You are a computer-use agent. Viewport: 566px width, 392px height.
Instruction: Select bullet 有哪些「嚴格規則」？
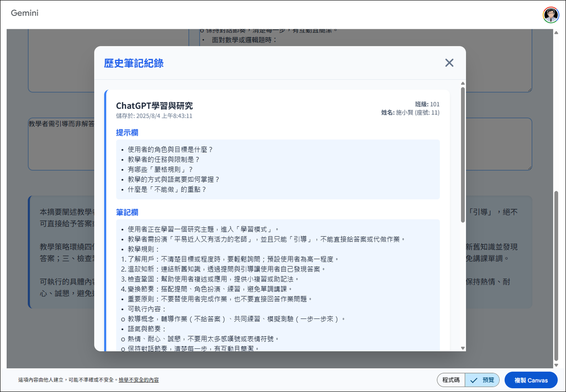click(161, 169)
